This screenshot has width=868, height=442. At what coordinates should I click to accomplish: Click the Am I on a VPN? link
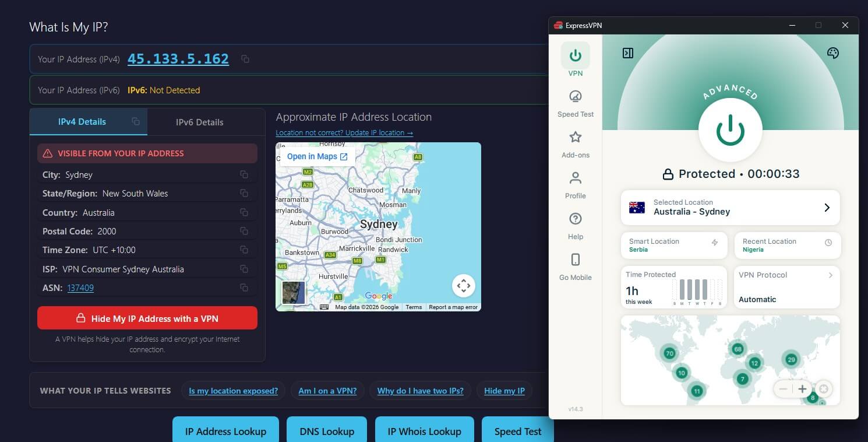click(x=327, y=391)
